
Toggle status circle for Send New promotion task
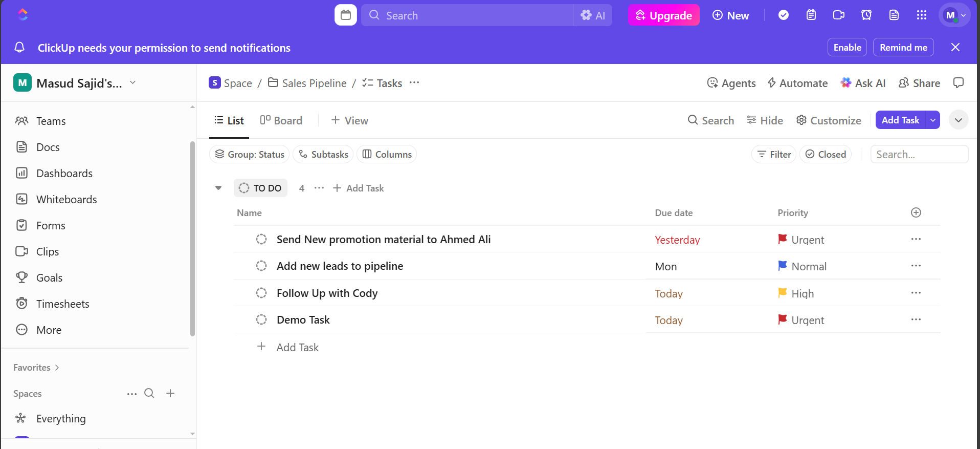[x=261, y=239]
